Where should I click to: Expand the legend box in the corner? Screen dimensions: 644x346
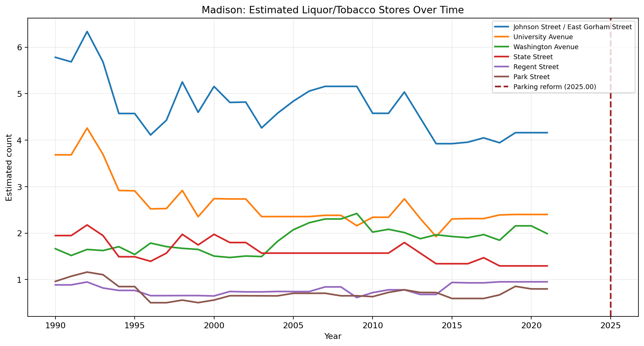(566, 57)
